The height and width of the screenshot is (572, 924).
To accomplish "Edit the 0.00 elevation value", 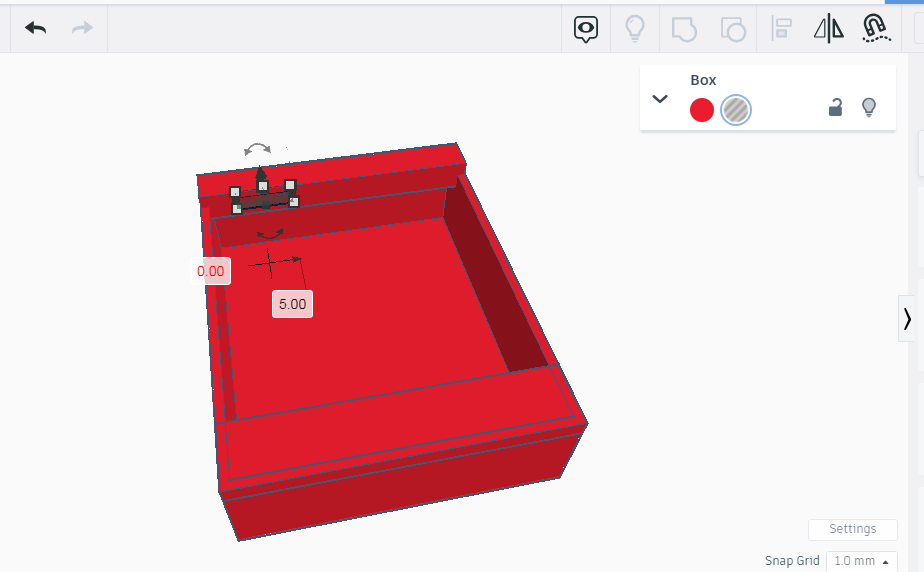I will click(x=210, y=271).
